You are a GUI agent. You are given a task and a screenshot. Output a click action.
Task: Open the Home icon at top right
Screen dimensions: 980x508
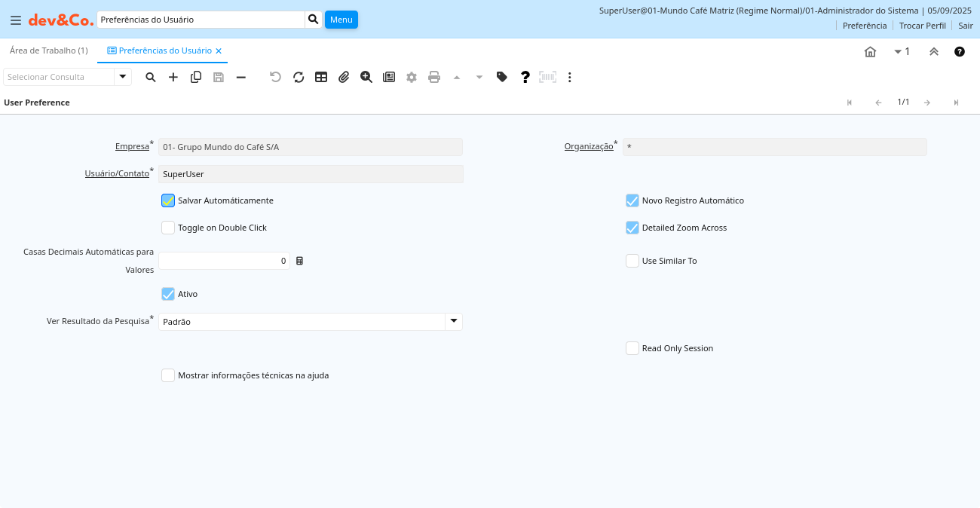(x=870, y=51)
